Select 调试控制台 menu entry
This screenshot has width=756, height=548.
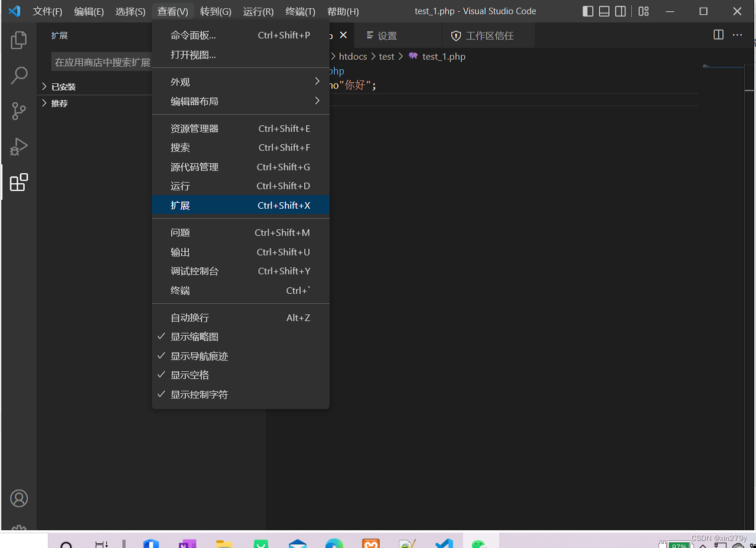pos(240,271)
